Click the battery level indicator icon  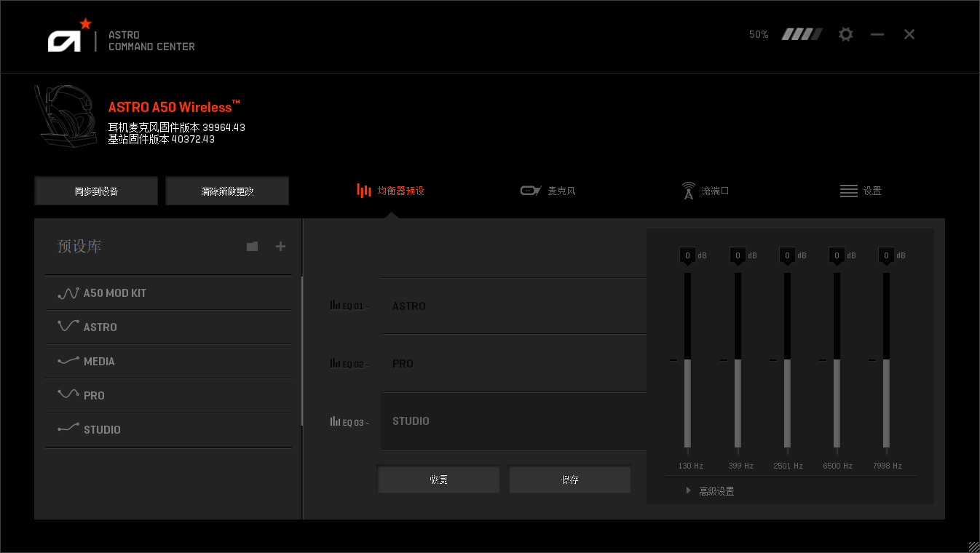click(x=802, y=34)
